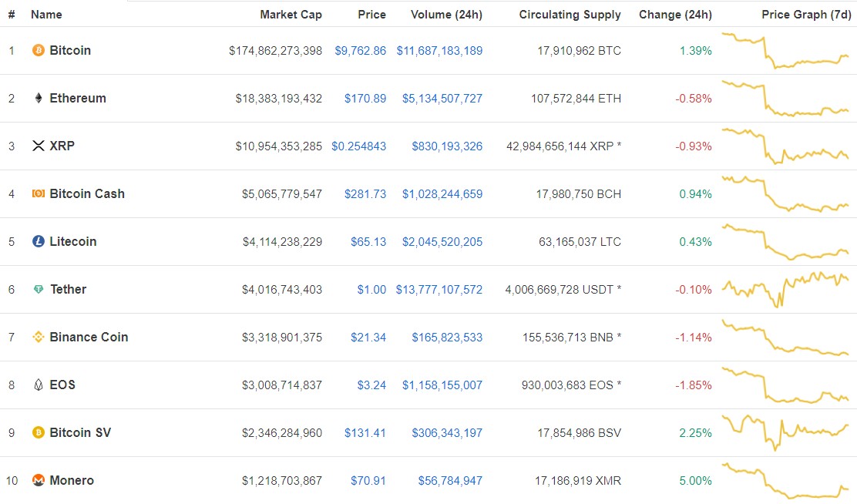Viewport: 857px width, 504px height.
Task: Open Ethereum's 7-day price graph
Action: pyautogui.click(x=785, y=99)
